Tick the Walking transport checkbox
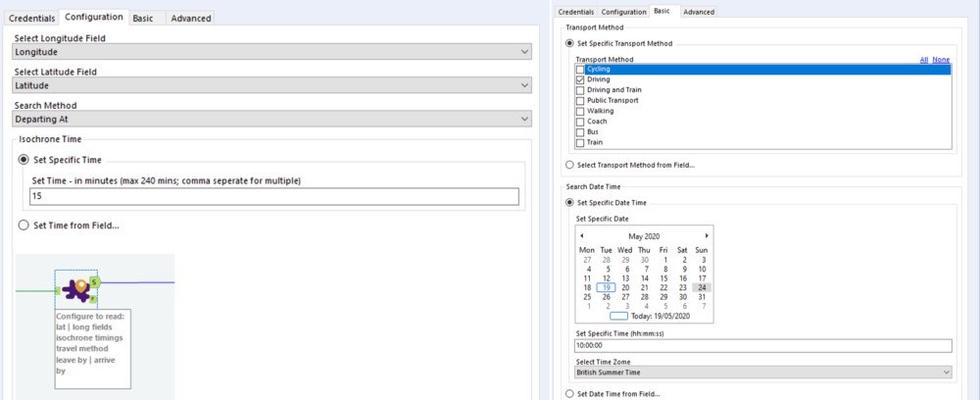980x400 pixels. 580,111
